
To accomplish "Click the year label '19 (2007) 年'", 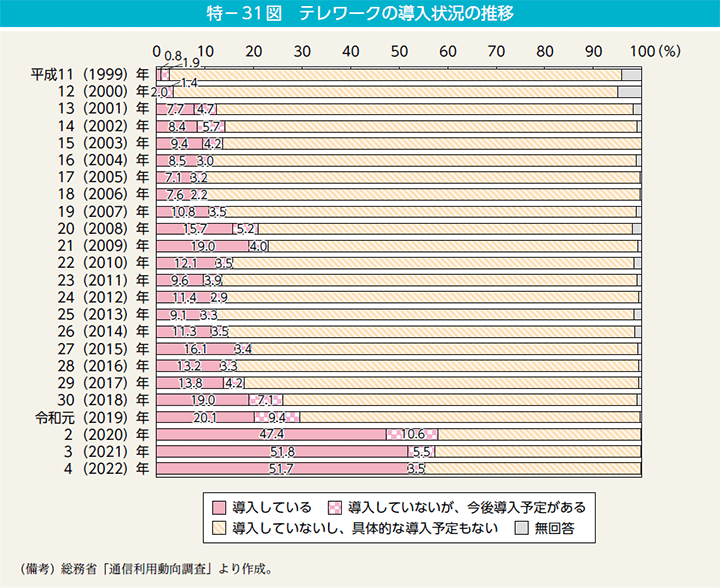I will 103,212.
